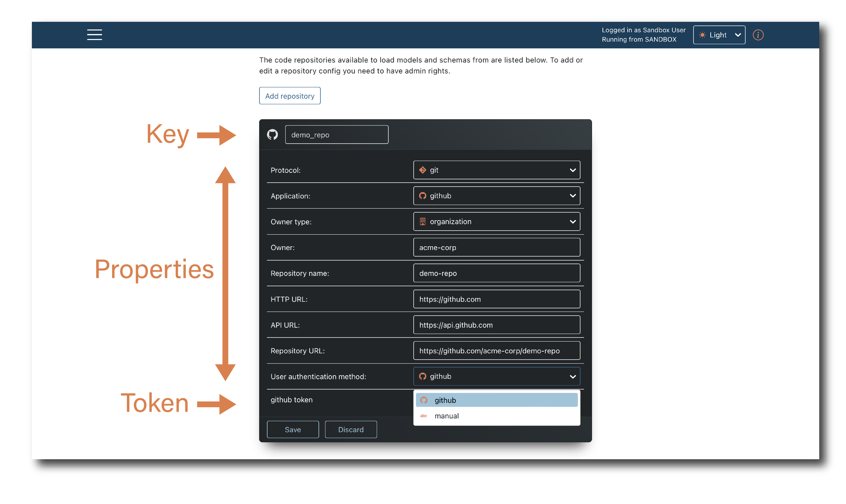Discard the repository changes
This screenshot has height=504, width=846.
click(351, 429)
